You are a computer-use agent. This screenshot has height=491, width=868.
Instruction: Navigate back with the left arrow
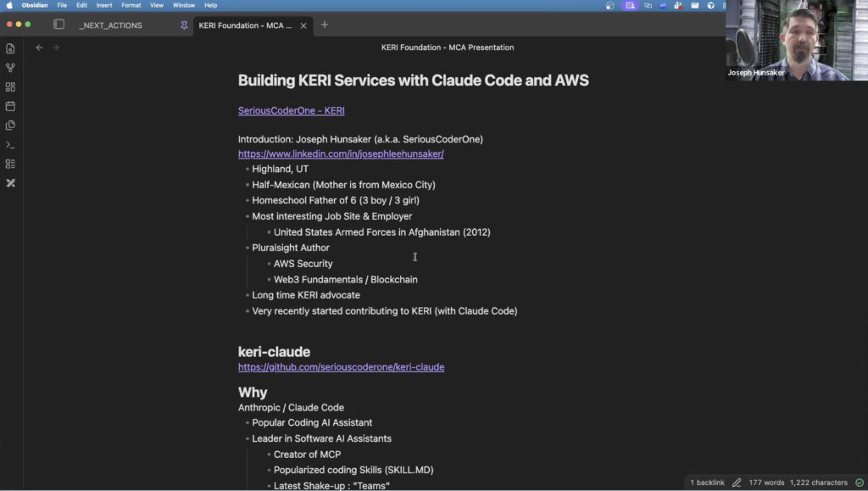[39, 47]
